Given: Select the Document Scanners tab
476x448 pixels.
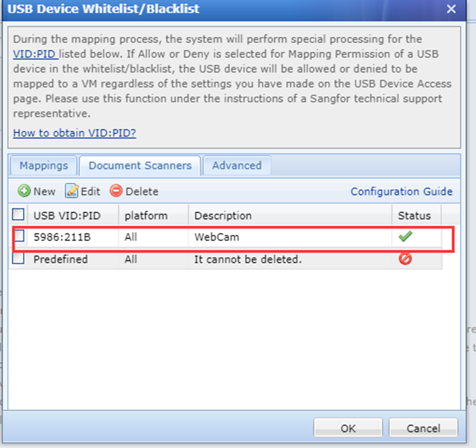Looking at the screenshot, I should [140, 166].
